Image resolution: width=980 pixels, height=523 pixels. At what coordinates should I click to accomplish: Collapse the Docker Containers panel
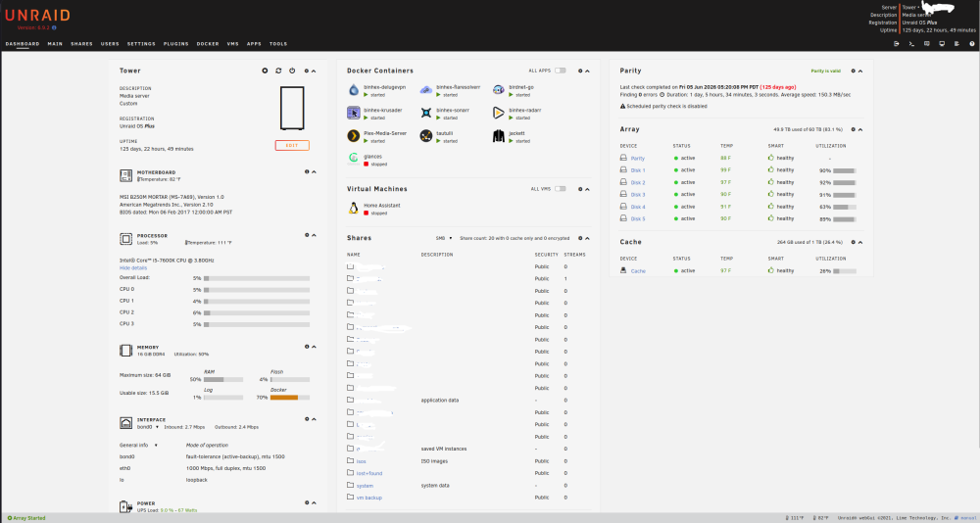pos(587,71)
